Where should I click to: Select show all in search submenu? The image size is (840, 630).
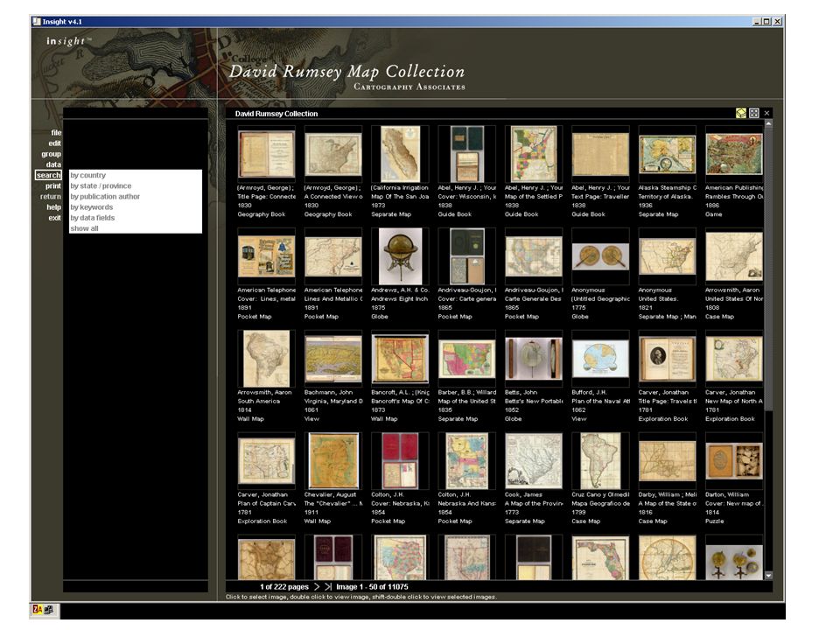pyautogui.click(x=136, y=228)
